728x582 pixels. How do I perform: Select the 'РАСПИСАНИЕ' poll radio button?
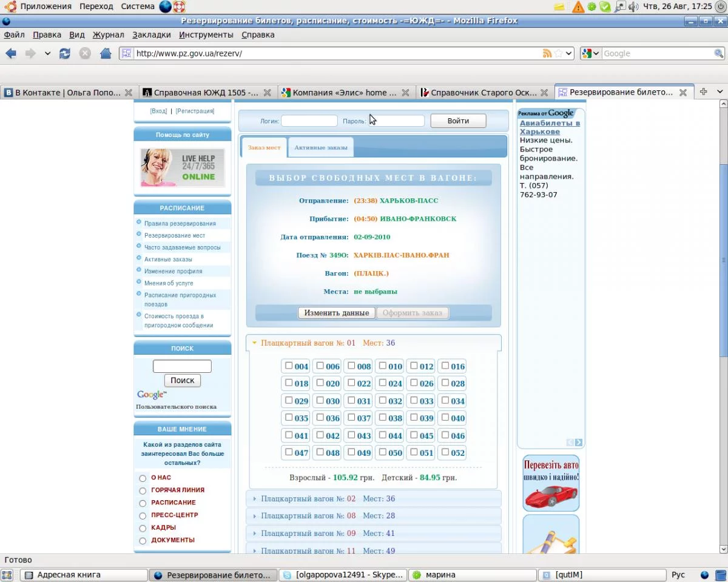pos(143,503)
